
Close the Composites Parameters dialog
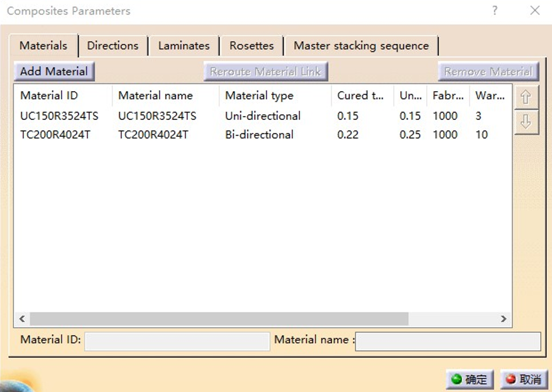click(x=535, y=11)
